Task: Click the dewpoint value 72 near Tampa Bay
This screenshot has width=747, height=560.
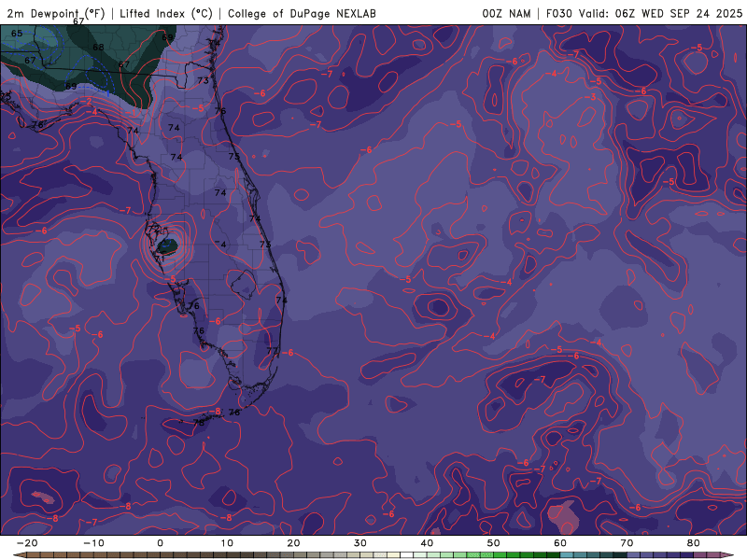Action: point(153,229)
